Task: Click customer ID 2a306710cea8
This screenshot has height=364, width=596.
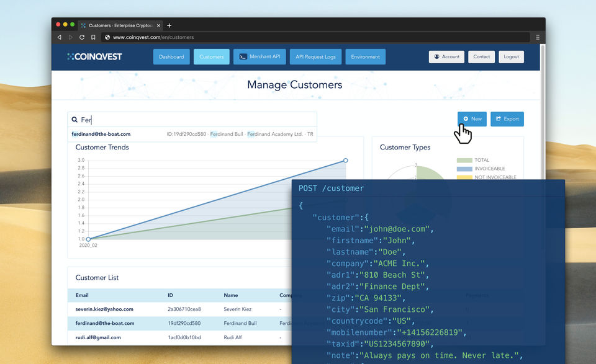Action: [184, 309]
